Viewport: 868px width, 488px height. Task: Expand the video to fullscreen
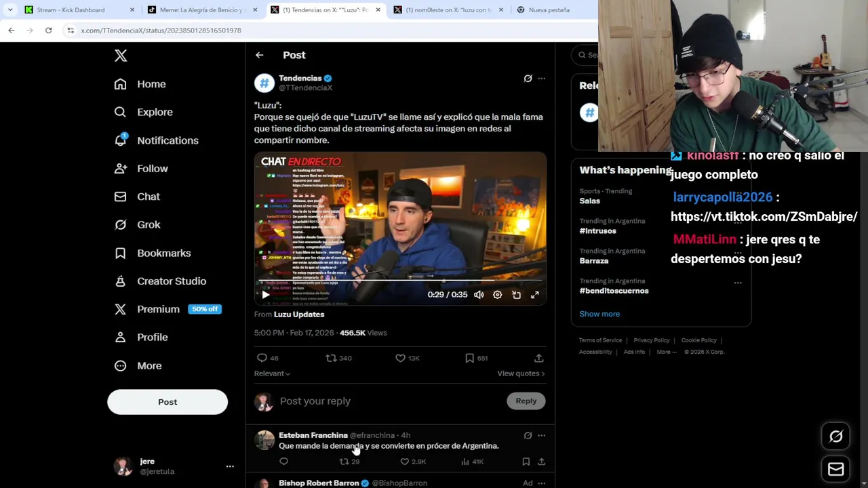(x=534, y=295)
